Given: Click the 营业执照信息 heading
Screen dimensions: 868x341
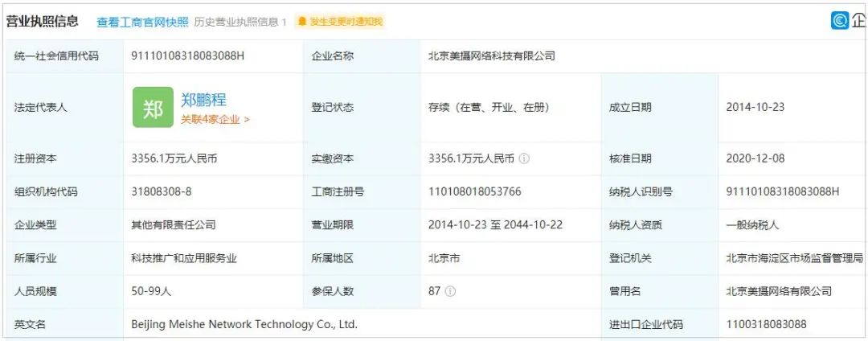Looking at the screenshot, I should click(x=42, y=22).
